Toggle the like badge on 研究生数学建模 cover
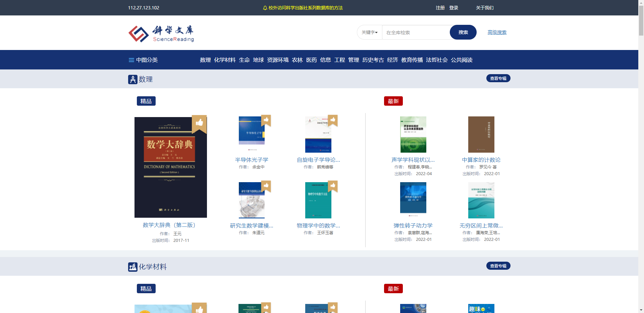644x313 pixels. [x=266, y=186]
